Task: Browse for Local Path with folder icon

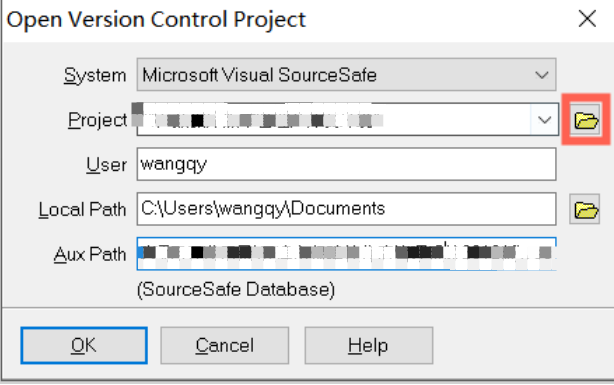Action: [x=585, y=209]
